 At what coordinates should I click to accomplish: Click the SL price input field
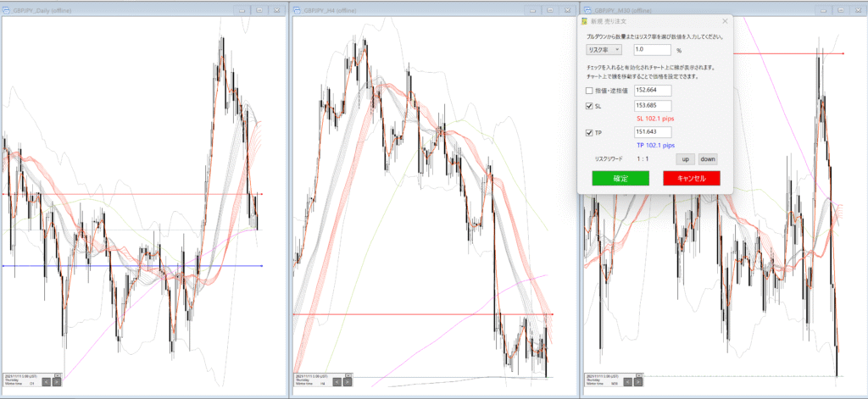pyautogui.click(x=652, y=107)
